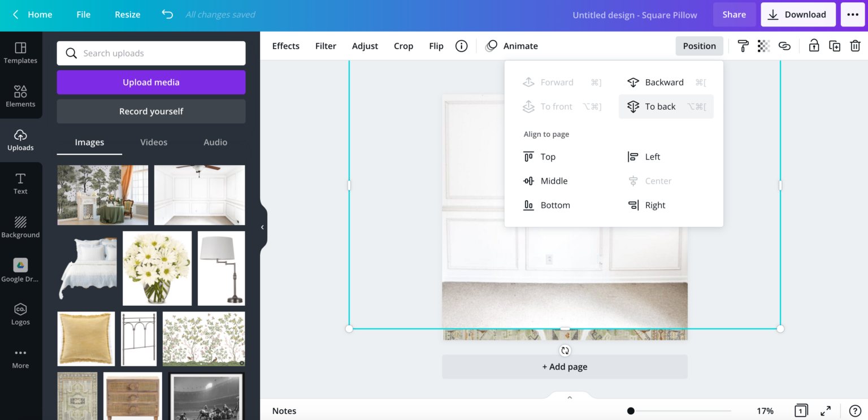Click the Upload media button
Image resolution: width=868 pixels, height=420 pixels.
pyautogui.click(x=151, y=82)
